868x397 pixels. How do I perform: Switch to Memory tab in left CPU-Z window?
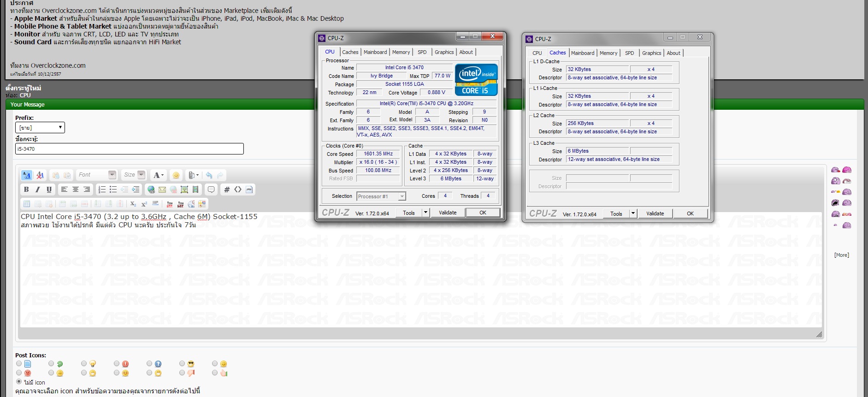pos(401,52)
